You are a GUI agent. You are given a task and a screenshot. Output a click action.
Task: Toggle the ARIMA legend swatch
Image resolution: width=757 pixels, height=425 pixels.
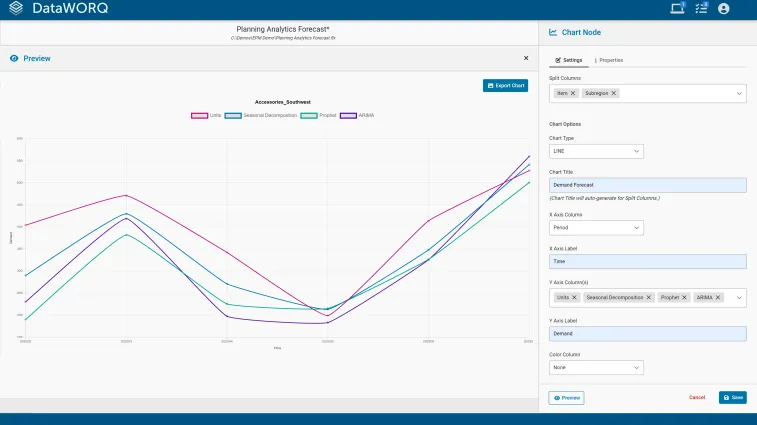pos(348,115)
